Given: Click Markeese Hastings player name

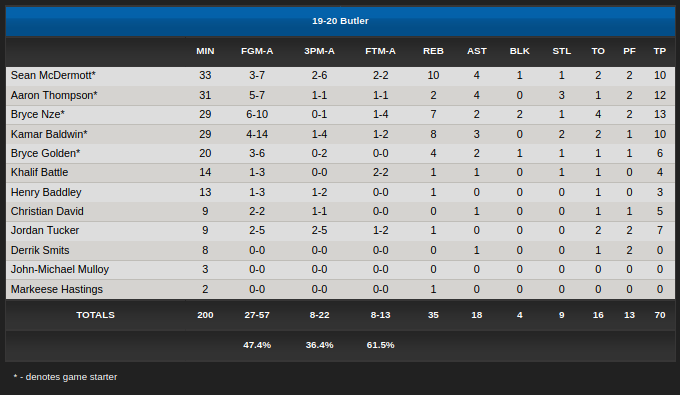Looking at the screenshot, I should coord(57,289).
